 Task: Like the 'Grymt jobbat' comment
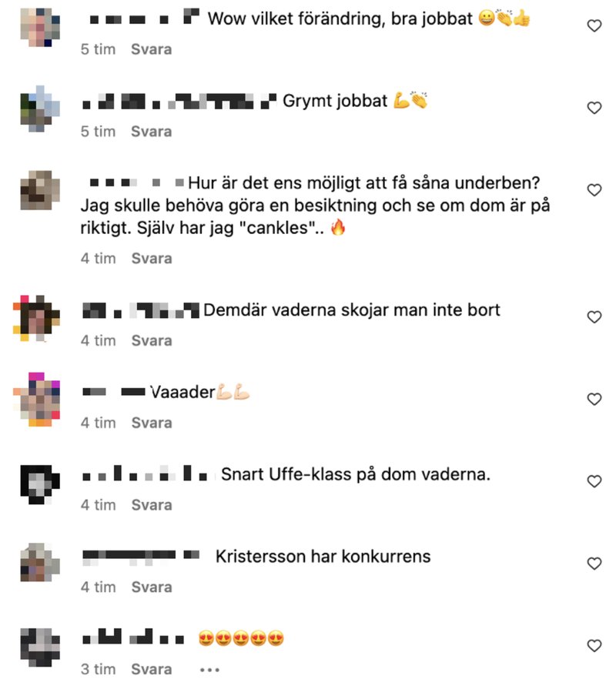594,108
